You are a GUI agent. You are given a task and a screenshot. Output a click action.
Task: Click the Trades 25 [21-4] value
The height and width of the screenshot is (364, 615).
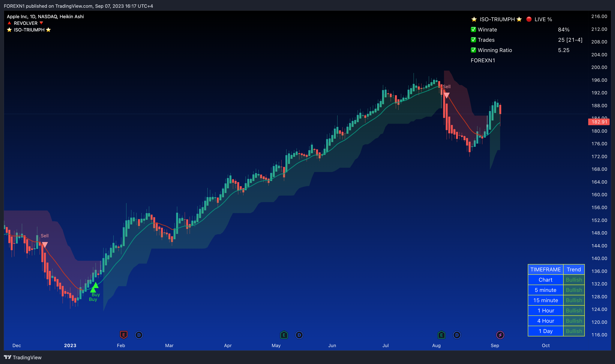(x=570, y=40)
